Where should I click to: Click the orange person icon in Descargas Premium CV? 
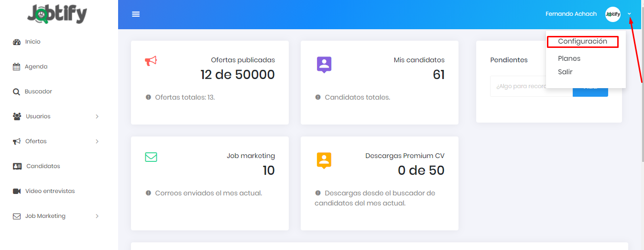tap(324, 160)
